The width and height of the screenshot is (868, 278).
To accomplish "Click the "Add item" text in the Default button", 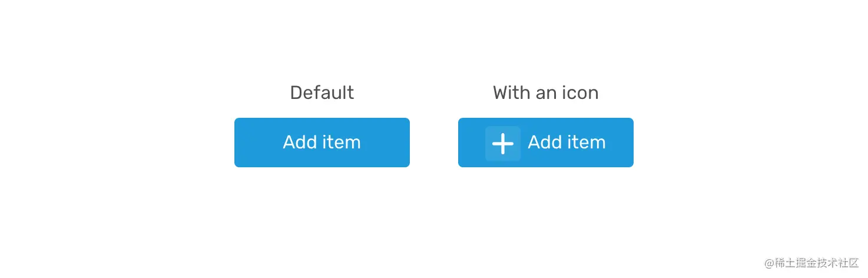I will (x=322, y=142).
